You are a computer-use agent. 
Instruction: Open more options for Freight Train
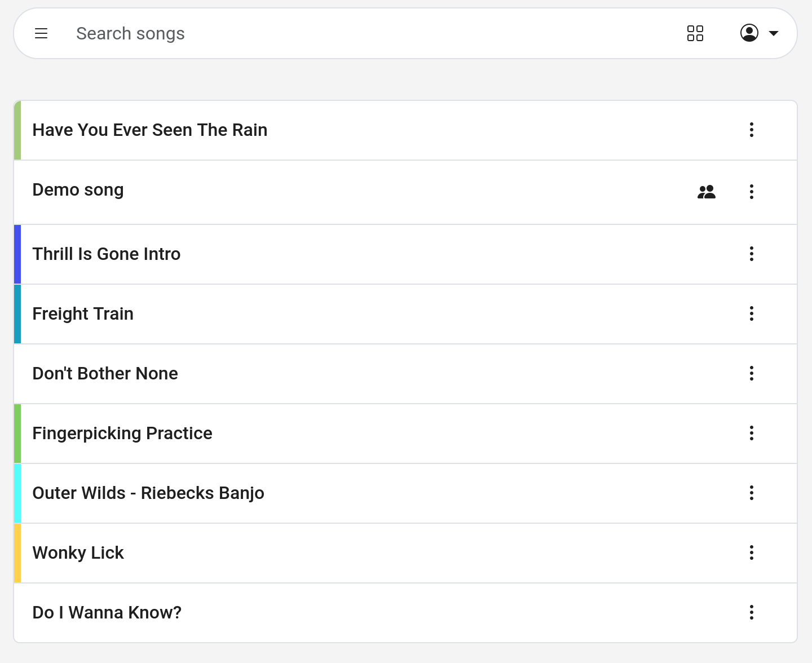pos(752,313)
